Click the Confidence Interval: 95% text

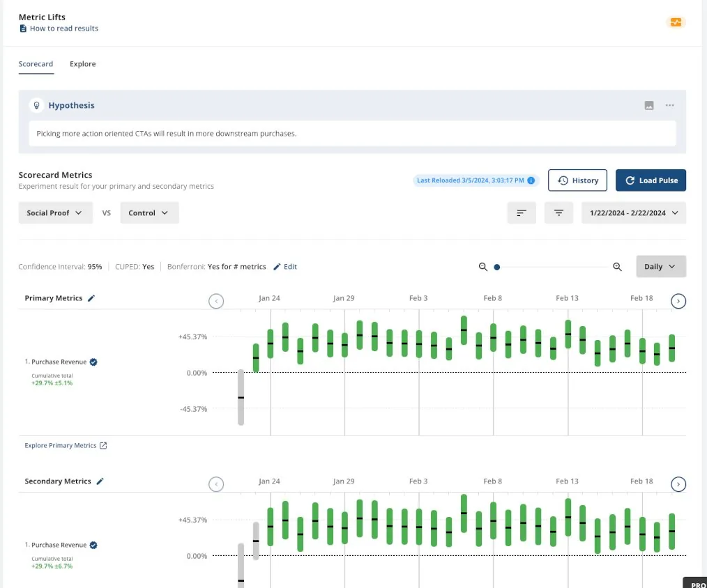point(60,267)
